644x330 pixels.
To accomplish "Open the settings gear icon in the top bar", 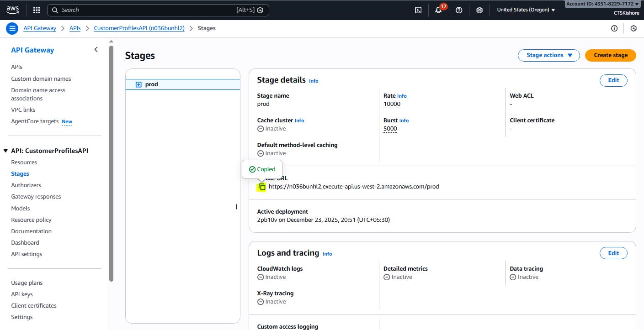I will (x=479, y=10).
